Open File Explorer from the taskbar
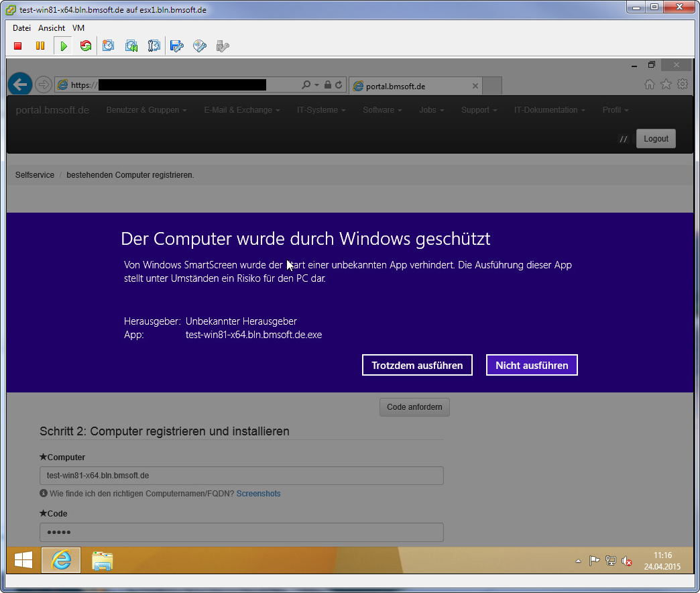 pyautogui.click(x=102, y=560)
